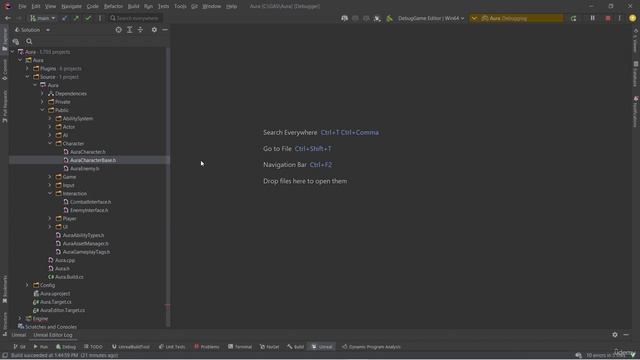Click the back navigation arrow
The width and height of the screenshot is (640, 360).
pos(8,18)
